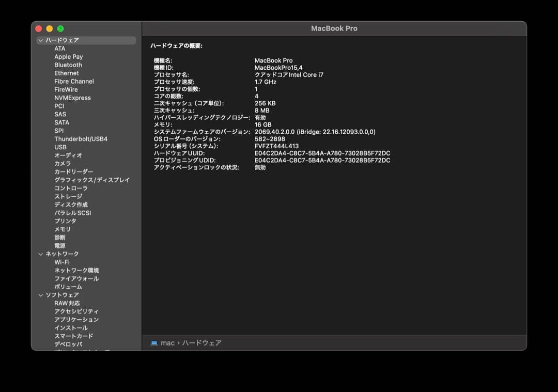Select 診断 diagnostics entry

click(x=60, y=237)
